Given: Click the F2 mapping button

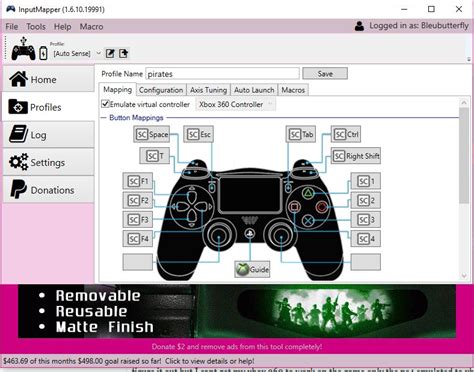Looking at the screenshot, I should [x=138, y=200].
